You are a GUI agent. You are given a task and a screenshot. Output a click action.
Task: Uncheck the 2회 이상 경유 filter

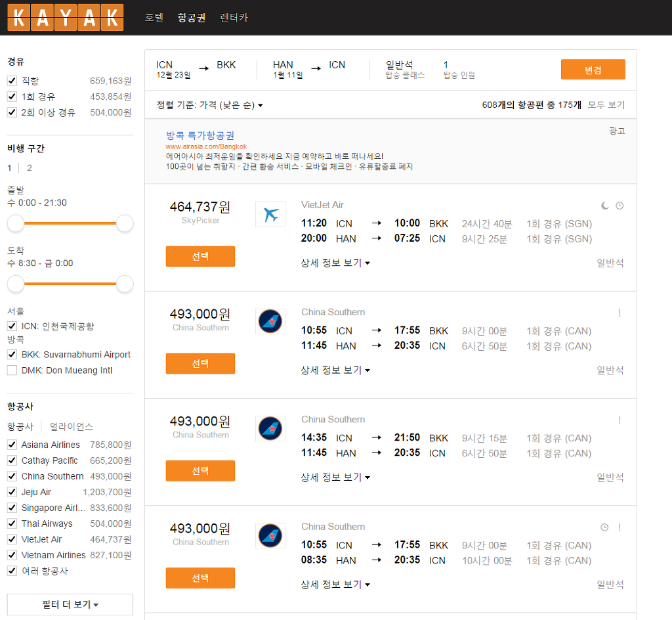(x=12, y=112)
